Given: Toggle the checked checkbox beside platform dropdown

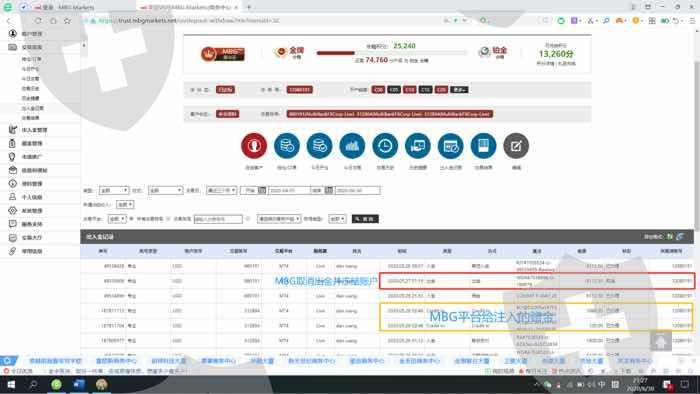Looking at the screenshot, I should (x=132, y=219).
